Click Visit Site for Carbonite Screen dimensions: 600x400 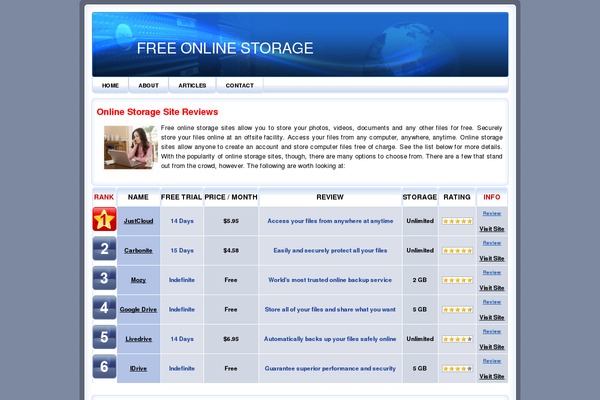[x=492, y=258]
